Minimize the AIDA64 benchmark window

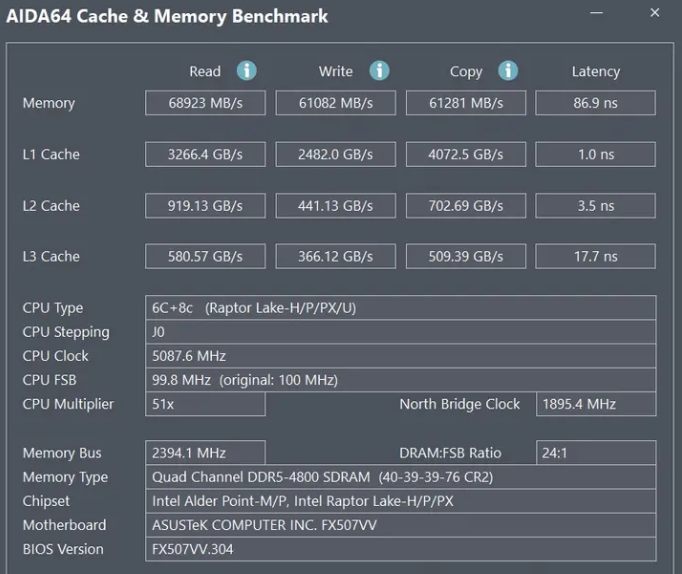[x=596, y=14]
